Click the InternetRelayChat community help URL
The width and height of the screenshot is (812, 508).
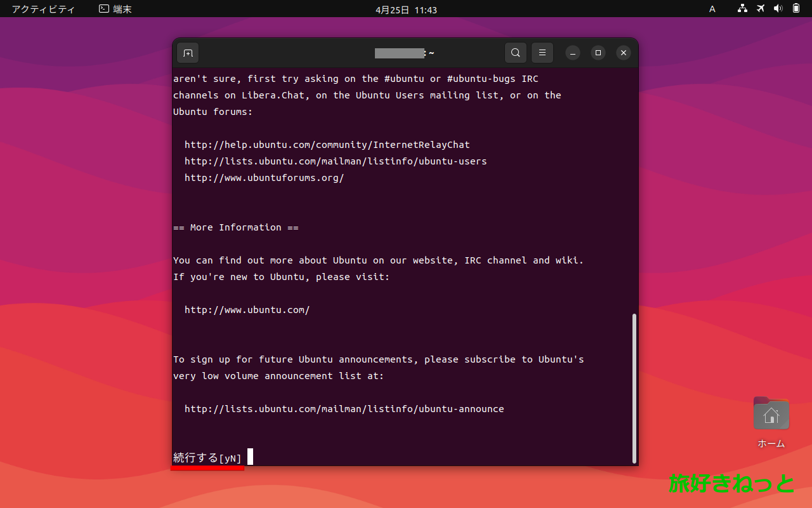coord(327,144)
